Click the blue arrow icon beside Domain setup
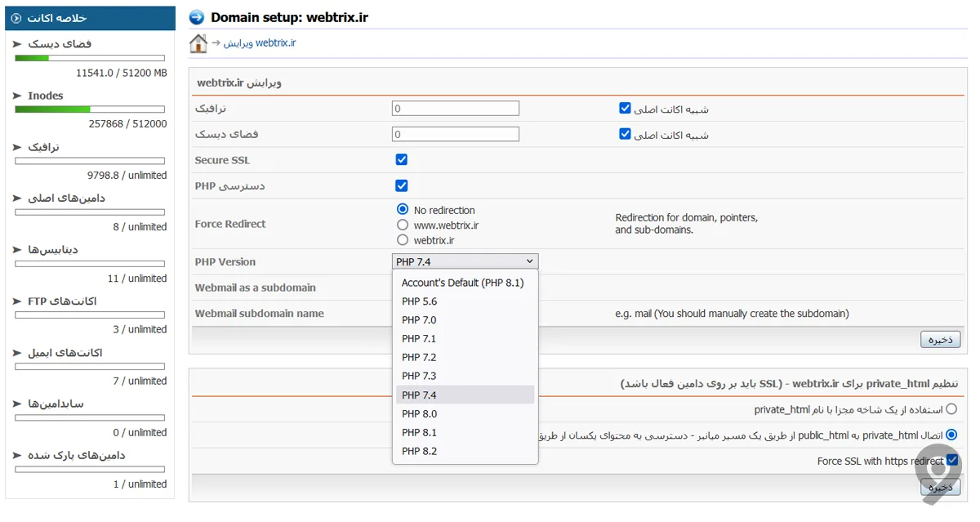This screenshot has width=980, height=522. click(197, 17)
